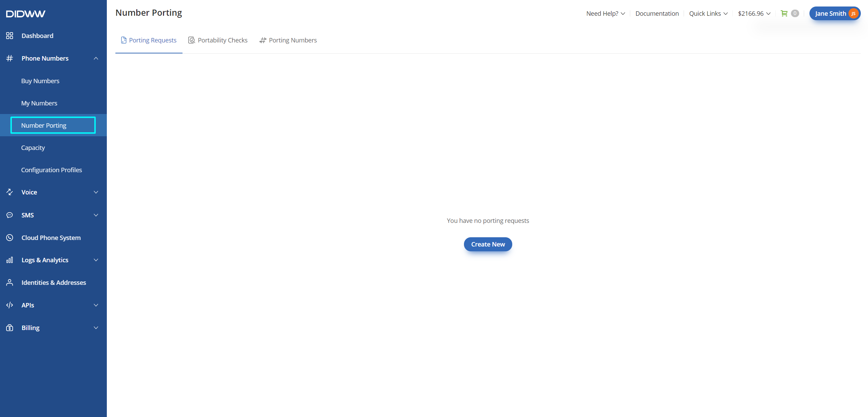Open the Need Help? dropdown

point(605,13)
